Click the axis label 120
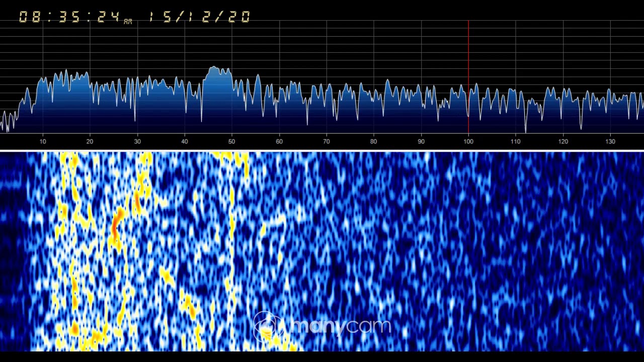Image resolution: width=644 pixels, height=362 pixels. (563, 142)
